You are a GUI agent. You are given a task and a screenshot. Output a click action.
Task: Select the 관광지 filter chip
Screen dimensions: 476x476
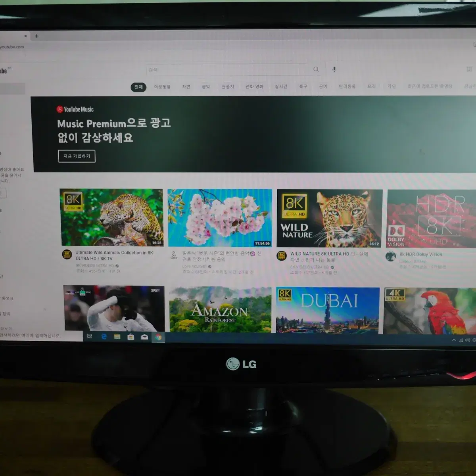(x=228, y=86)
